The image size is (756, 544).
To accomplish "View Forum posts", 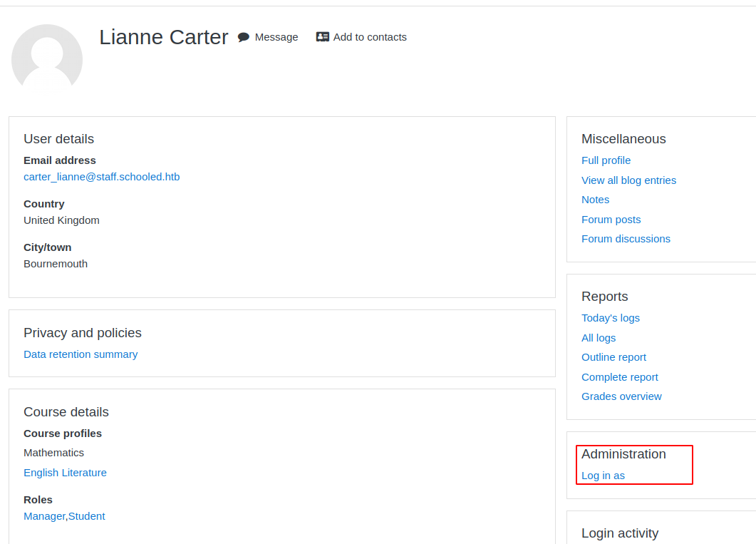I will 611,220.
